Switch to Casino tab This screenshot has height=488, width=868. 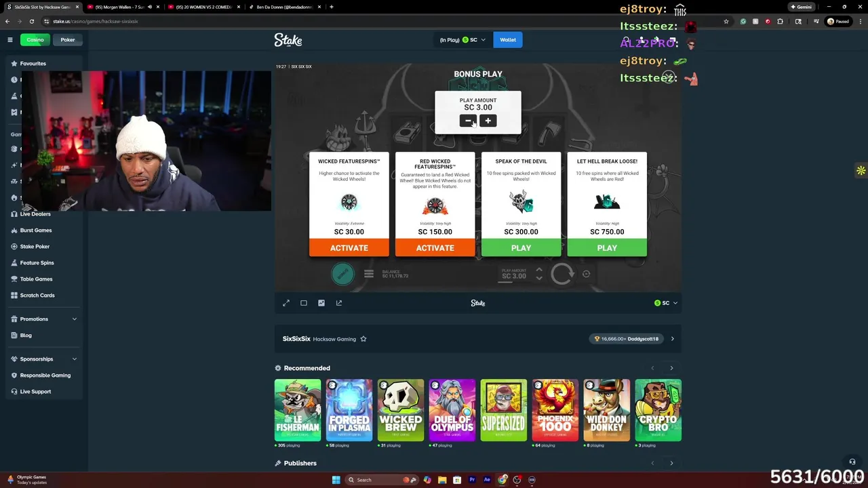[35, 40]
